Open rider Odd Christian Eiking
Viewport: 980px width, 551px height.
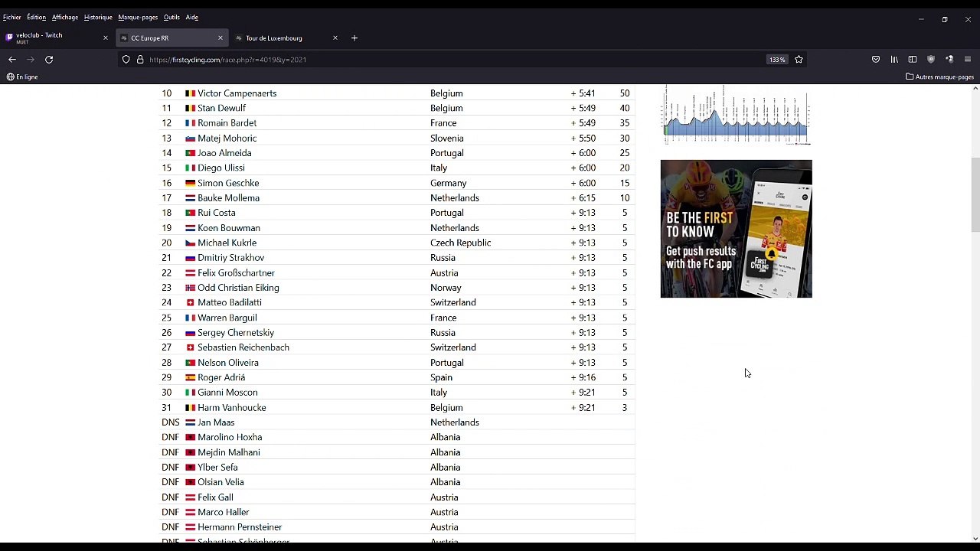[x=238, y=288]
